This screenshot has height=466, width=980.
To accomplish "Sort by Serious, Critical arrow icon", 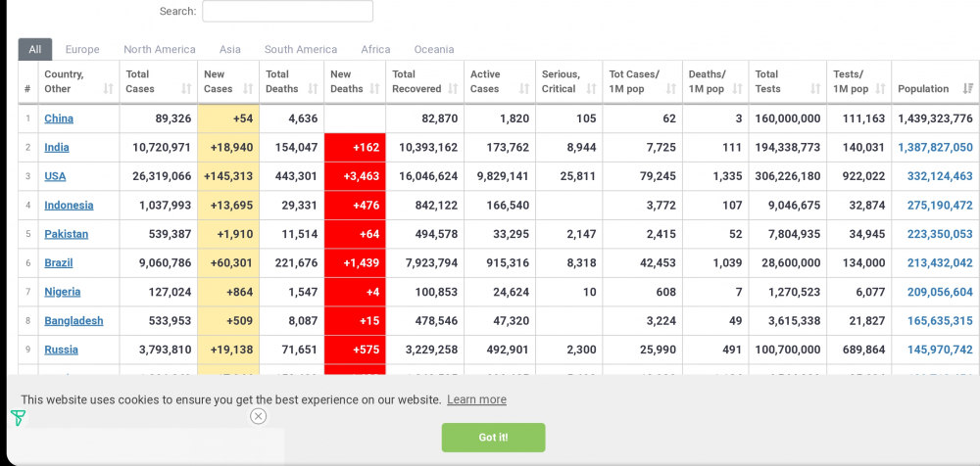I will (x=591, y=89).
